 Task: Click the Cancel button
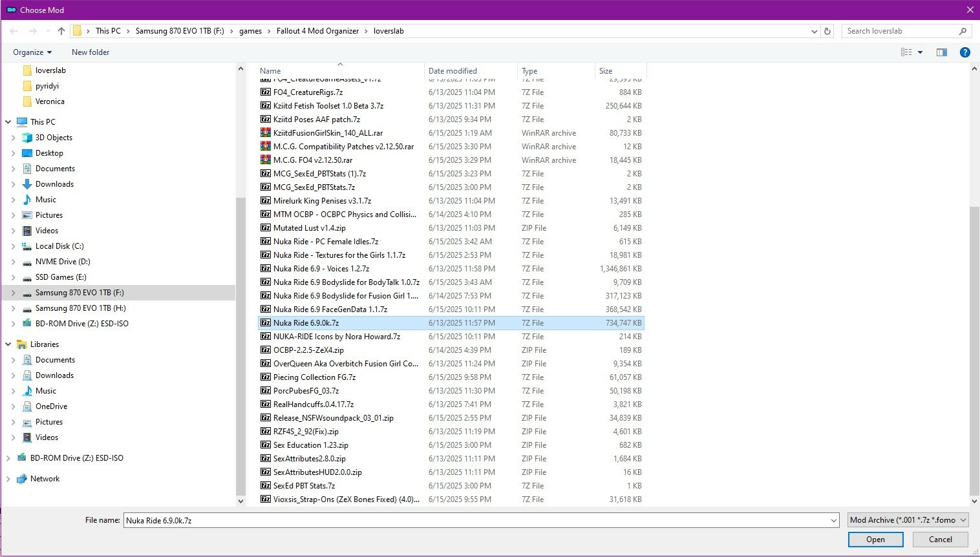[x=941, y=540]
